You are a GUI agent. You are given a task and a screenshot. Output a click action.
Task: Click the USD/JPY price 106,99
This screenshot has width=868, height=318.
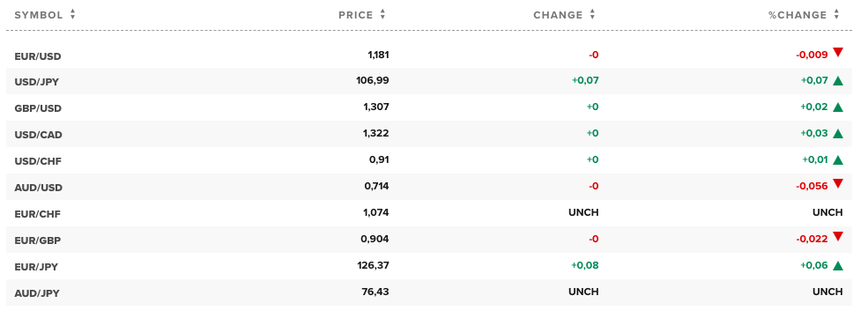(373, 80)
